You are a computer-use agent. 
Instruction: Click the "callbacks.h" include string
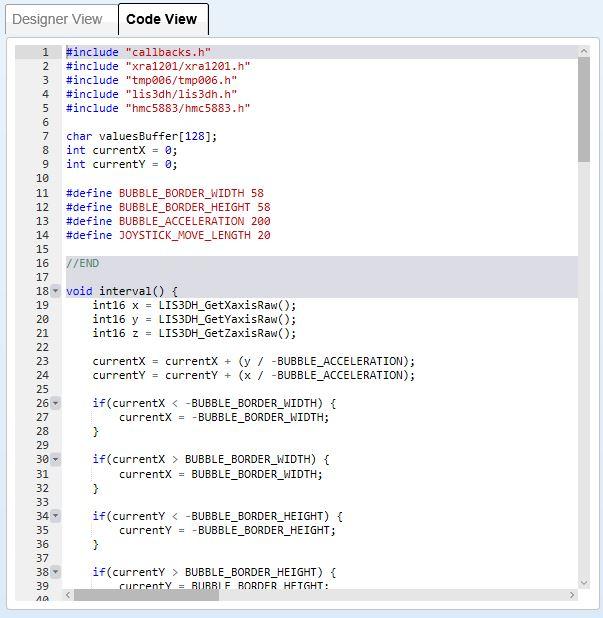coord(168,52)
